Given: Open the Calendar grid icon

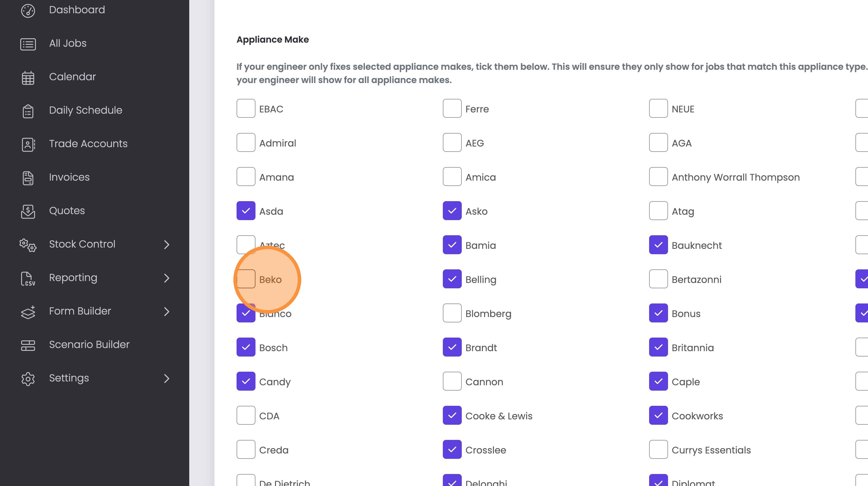Looking at the screenshot, I should (x=28, y=78).
